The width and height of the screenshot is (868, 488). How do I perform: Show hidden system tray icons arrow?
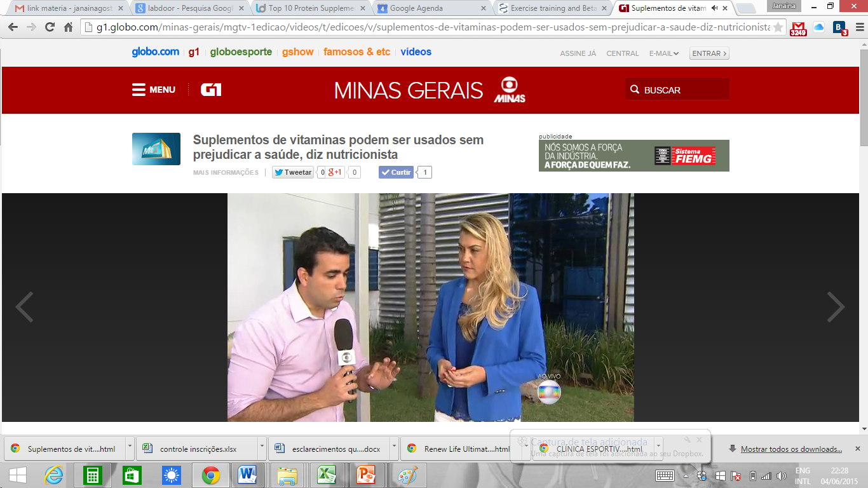pyautogui.click(x=686, y=476)
